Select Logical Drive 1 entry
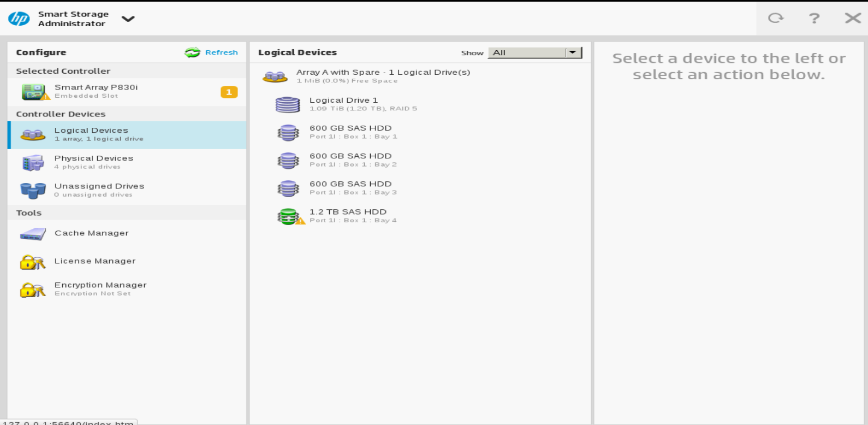The width and height of the screenshot is (868, 425). pyautogui.click(x=420, y=104)
